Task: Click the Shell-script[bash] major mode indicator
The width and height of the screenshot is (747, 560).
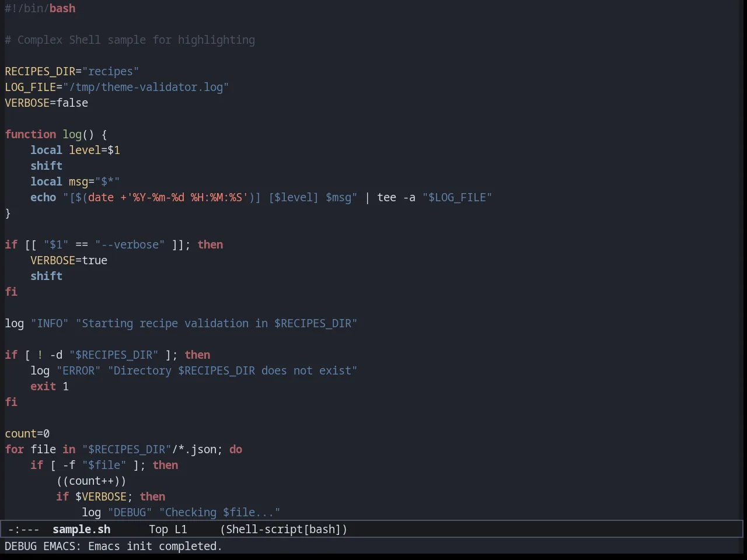Action: [x=284, y=529]
